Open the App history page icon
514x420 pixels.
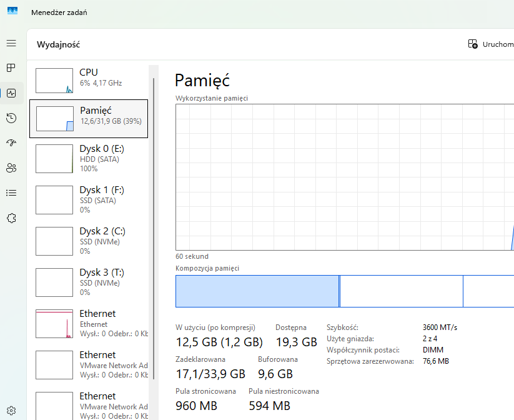click(x=11, y=118)
